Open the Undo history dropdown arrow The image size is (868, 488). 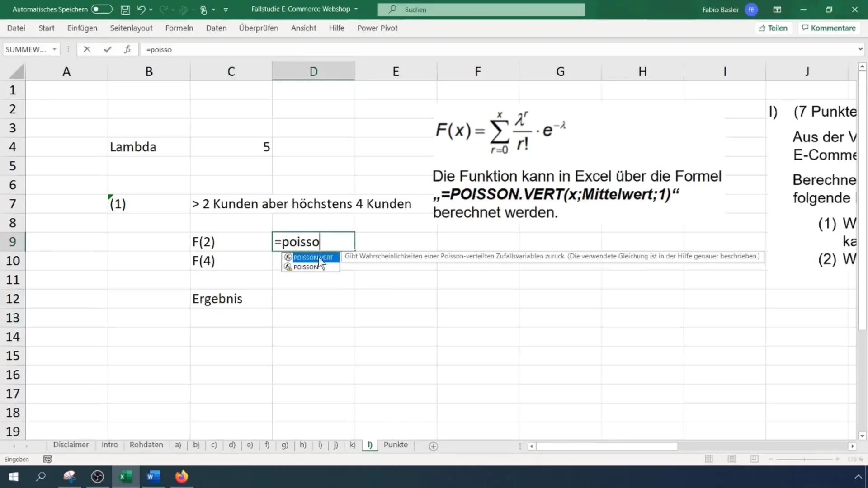click(x=151, y=9)
